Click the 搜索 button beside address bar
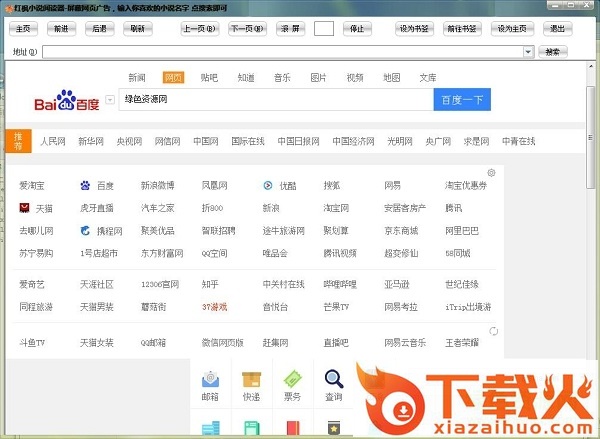The height and width of the screenshot is (439, 600). 553,52
